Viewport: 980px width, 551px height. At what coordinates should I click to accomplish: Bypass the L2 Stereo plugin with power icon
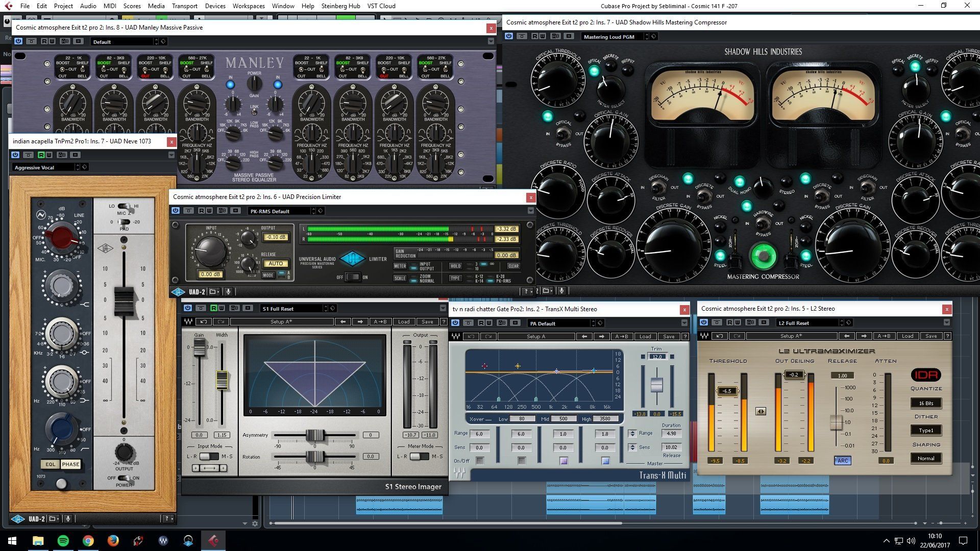tap(704, 322)
